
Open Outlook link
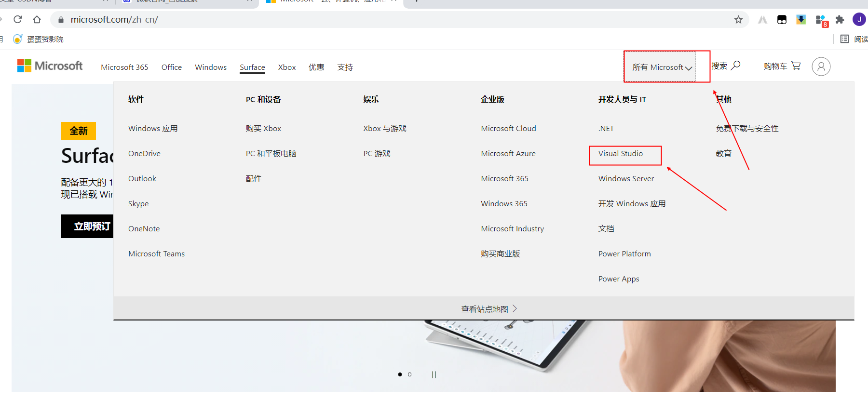[x=142, y=178]
